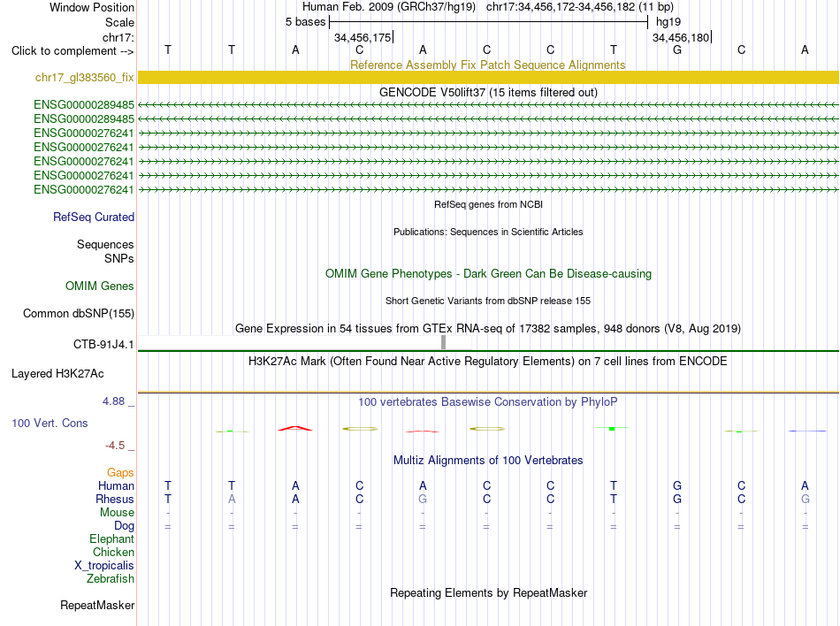Click the 4.88 PhyloP upper value
The height and width of the screenshot is (626, 840).
click(x=113, y=401)
